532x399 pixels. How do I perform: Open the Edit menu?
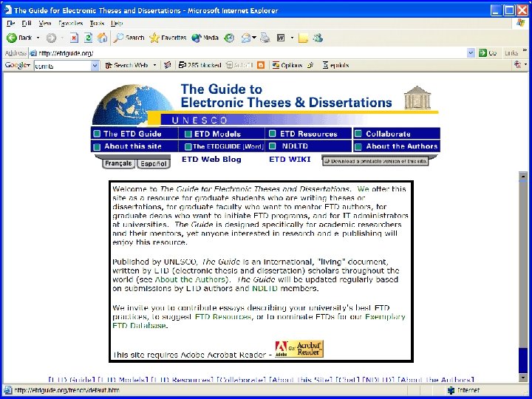(27, 24)
